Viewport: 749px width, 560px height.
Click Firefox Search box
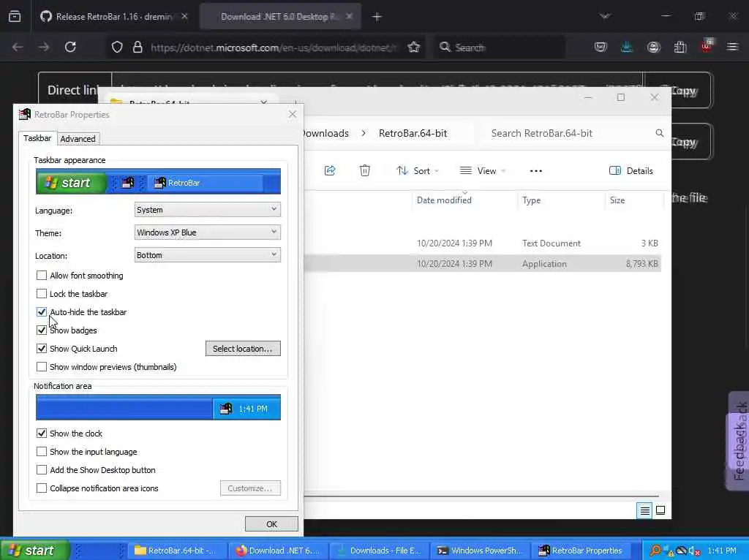500,48
